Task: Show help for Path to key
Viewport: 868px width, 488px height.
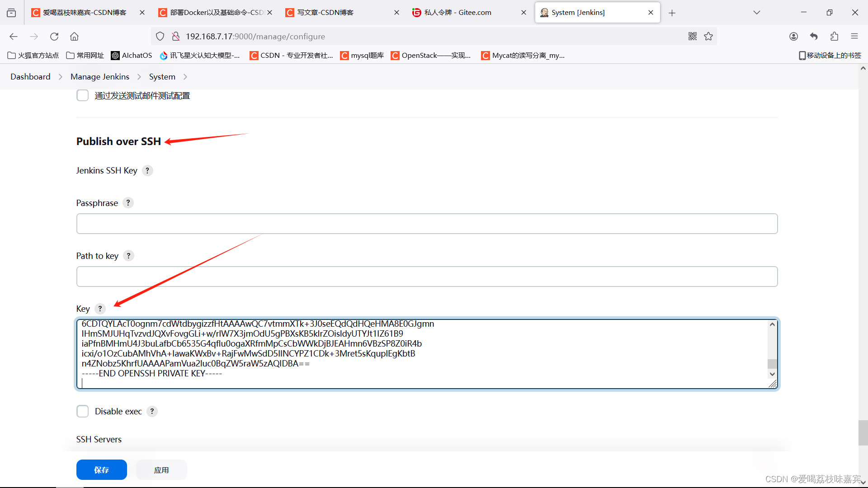Action: pos(128,256)
